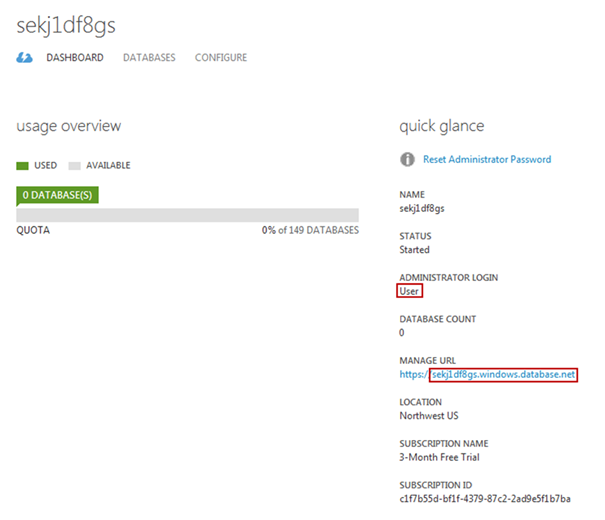Click the usage overview heading
This screenshot has width=605, height=520.
(69, 126)
